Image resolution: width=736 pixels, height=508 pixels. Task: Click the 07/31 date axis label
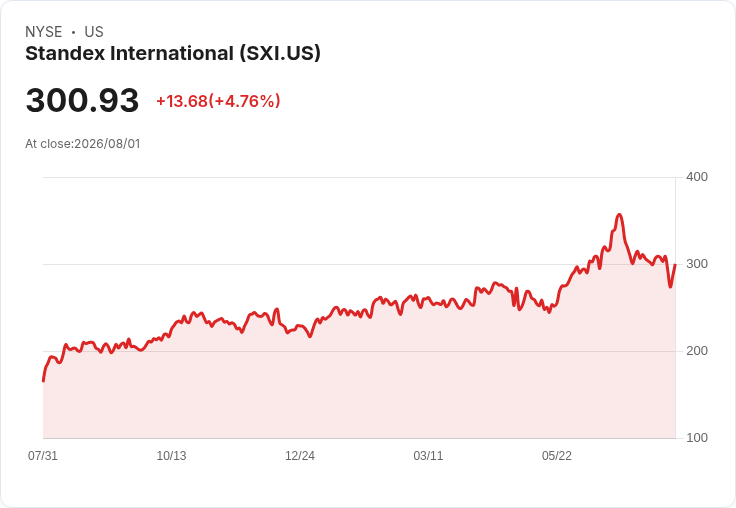(43, 456)
